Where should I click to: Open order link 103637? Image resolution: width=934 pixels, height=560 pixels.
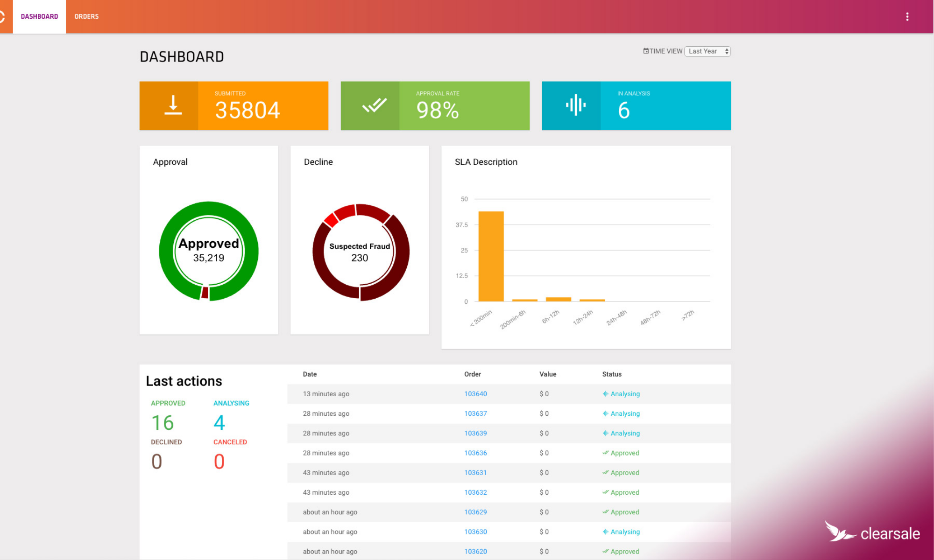(475, 413)
